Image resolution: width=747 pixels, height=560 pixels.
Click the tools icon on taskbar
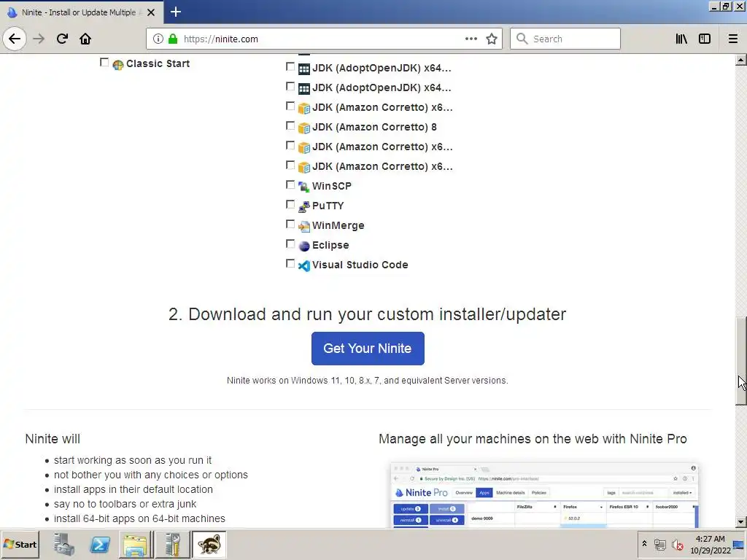coord(172,544)
